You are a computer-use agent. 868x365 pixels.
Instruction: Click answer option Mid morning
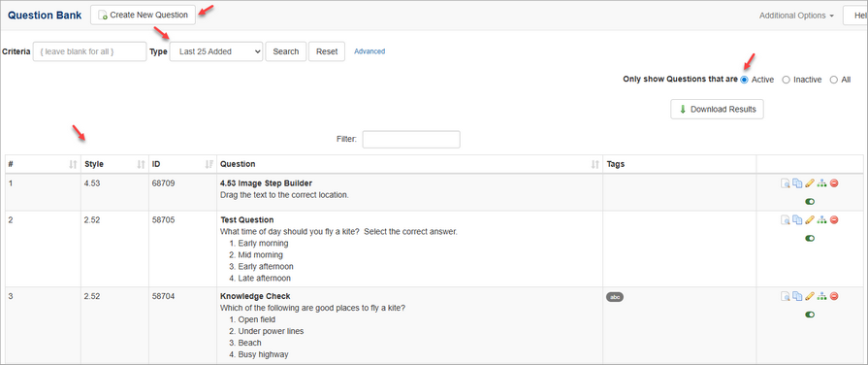260,254
